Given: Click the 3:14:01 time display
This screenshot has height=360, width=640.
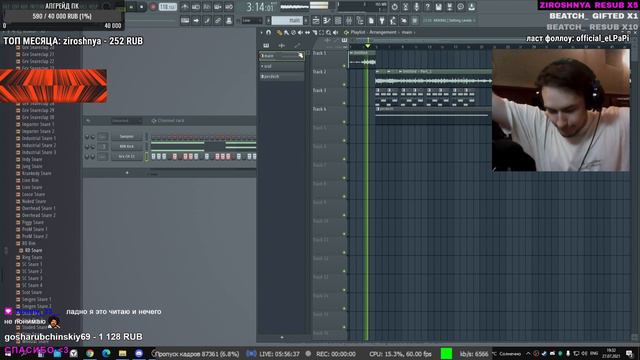Looking at the screenshot, I should 260,7.
